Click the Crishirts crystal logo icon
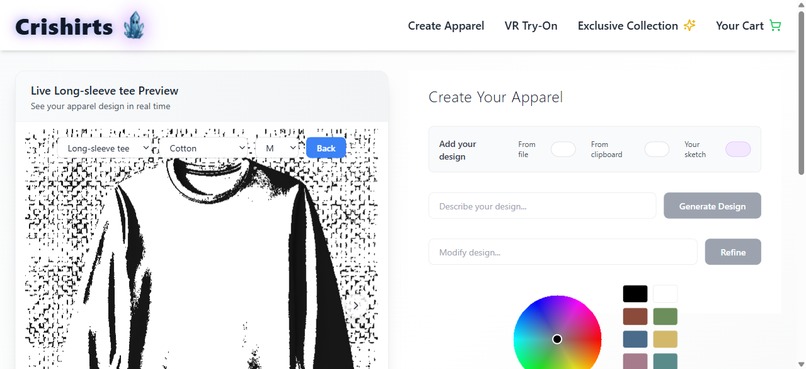This screenshot has width=806, height=369. point(134,25)
